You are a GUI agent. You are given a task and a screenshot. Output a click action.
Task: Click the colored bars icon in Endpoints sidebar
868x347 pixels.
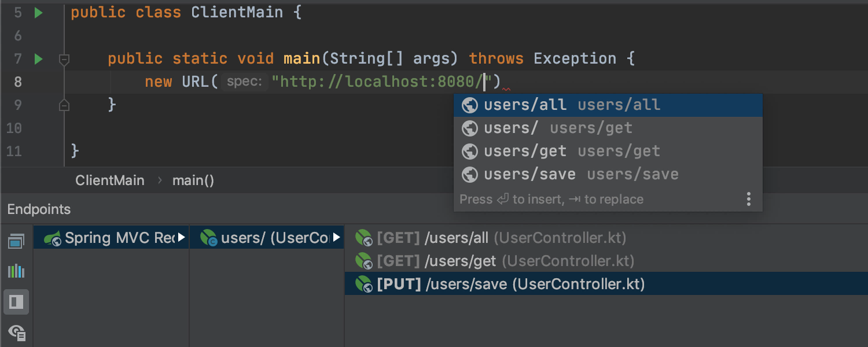(x=16, y=271)
